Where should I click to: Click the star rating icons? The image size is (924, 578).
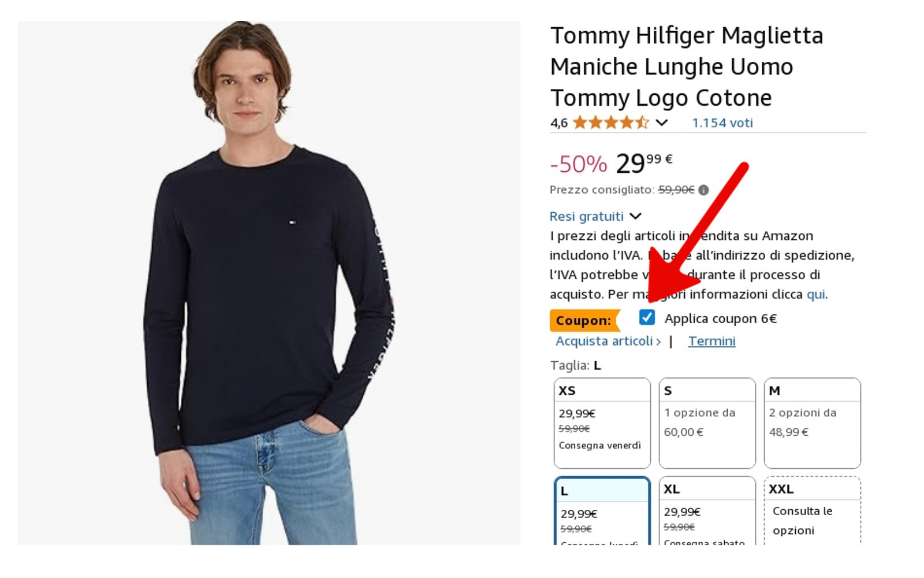[610, 123]
